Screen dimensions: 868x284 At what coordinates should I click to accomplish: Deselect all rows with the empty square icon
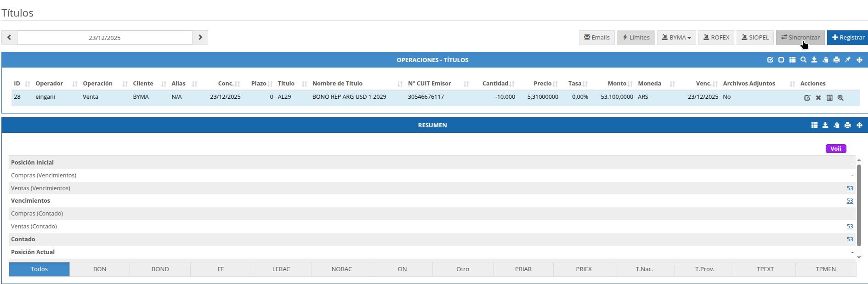(x=781, y=60)
